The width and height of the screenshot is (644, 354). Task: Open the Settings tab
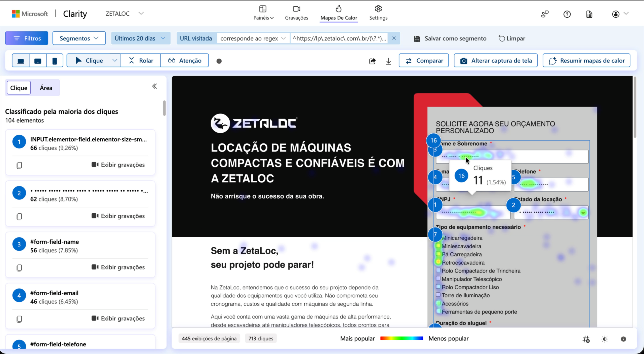pos(378,13)
